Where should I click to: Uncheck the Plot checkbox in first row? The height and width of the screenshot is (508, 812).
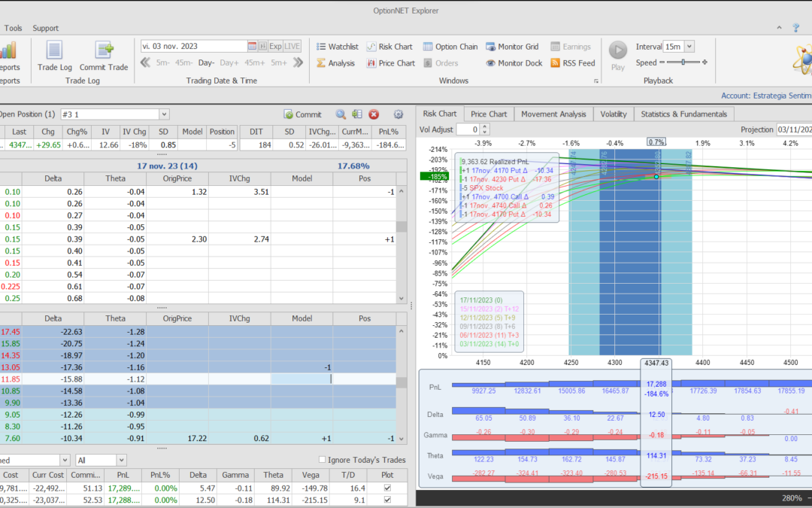tap(387, 488)
